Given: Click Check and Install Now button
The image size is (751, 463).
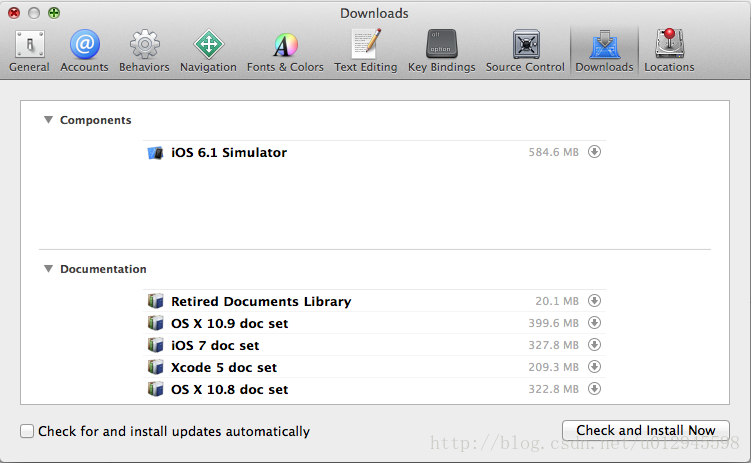Looking at the screenshot, I should 646,430.
